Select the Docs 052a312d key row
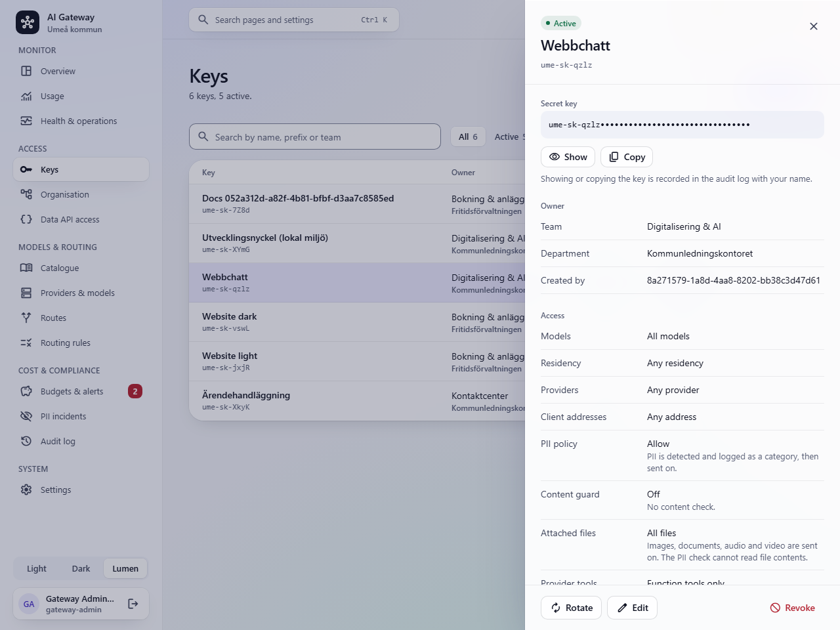 [x=357, y=203]
